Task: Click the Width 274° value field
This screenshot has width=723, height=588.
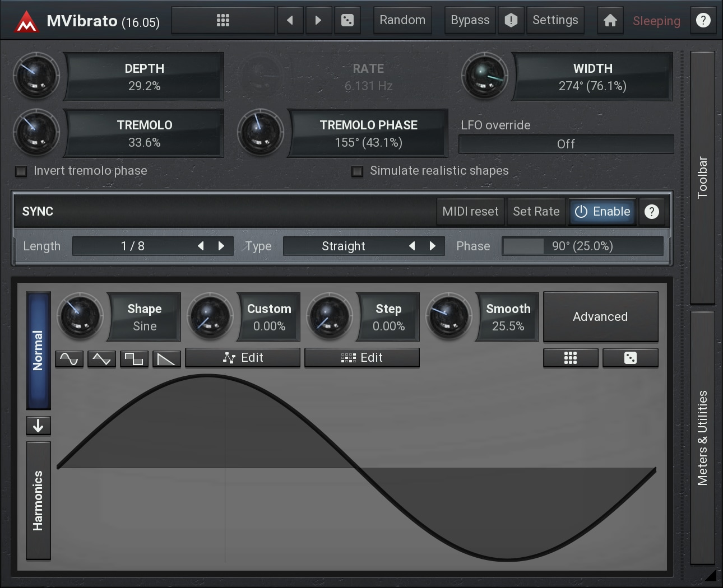Action: [593, 77]
